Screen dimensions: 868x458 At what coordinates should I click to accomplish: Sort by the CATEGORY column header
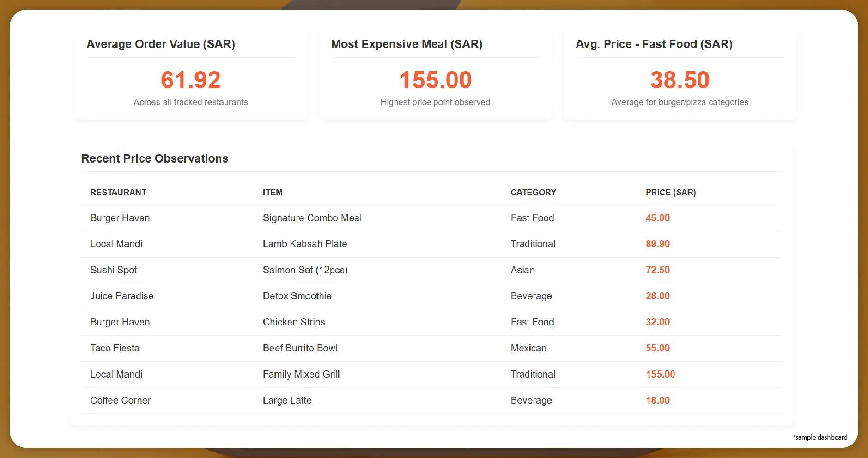[x=533, y=192]
